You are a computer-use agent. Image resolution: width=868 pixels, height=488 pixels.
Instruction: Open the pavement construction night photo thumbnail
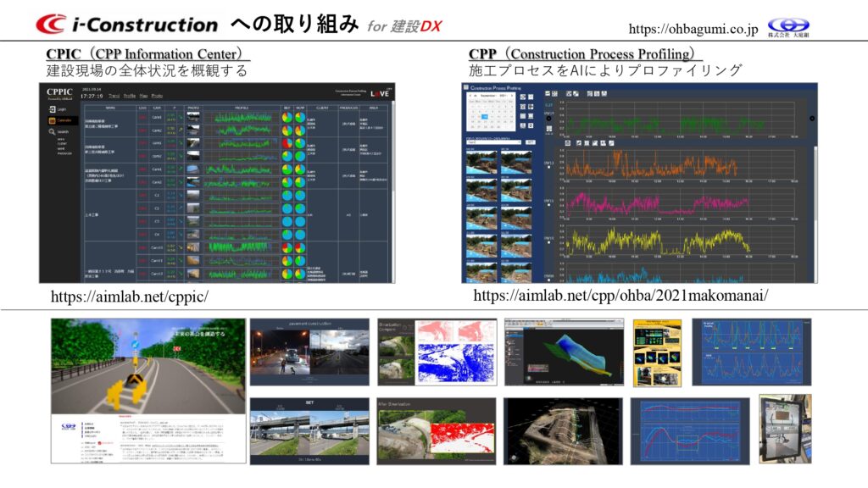click(309, 352)
